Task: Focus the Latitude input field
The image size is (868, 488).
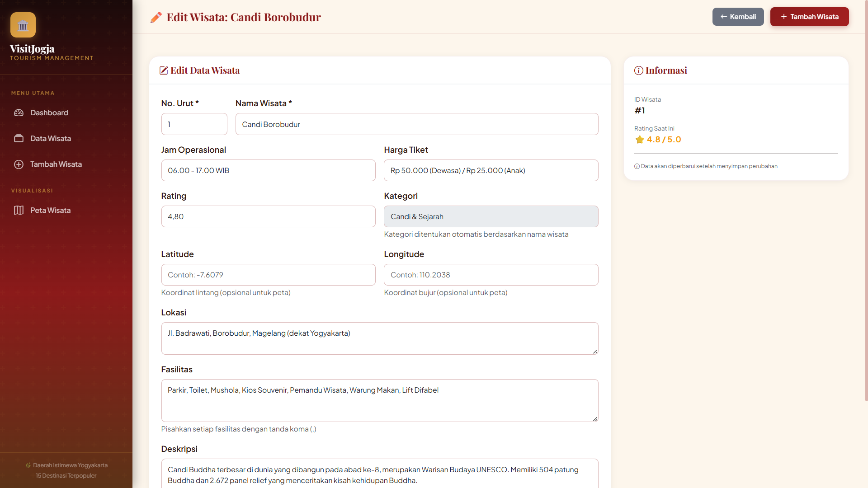Action: [268, 275]
